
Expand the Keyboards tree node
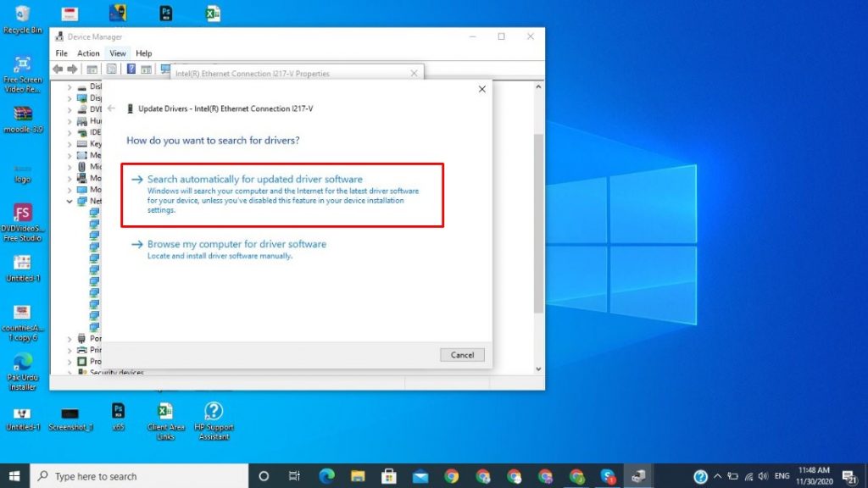pos(70,144)
